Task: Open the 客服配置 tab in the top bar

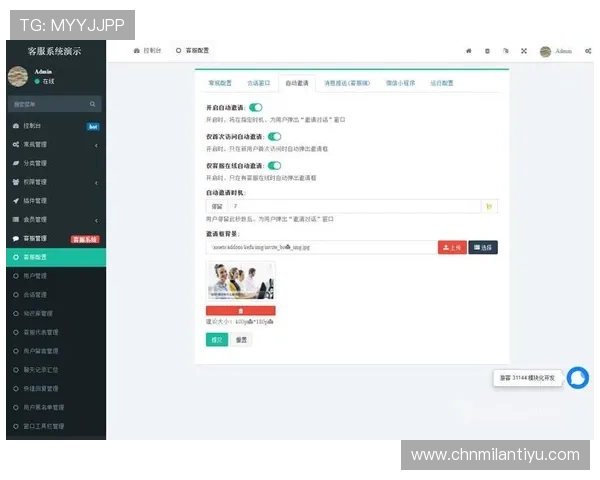Action: (192, 51)
